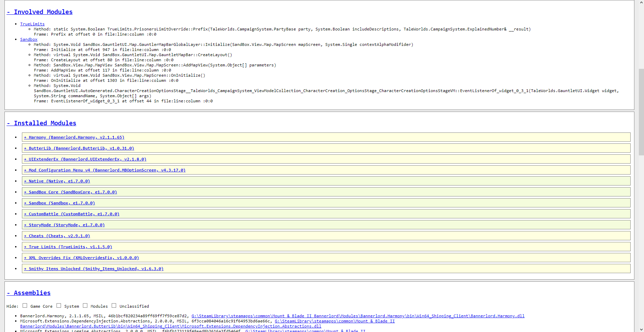The height and width of the screenshot is (332, 644).
Task: Select 'Frame: AddMapView at offset 117' line
Action: point(102,70)
